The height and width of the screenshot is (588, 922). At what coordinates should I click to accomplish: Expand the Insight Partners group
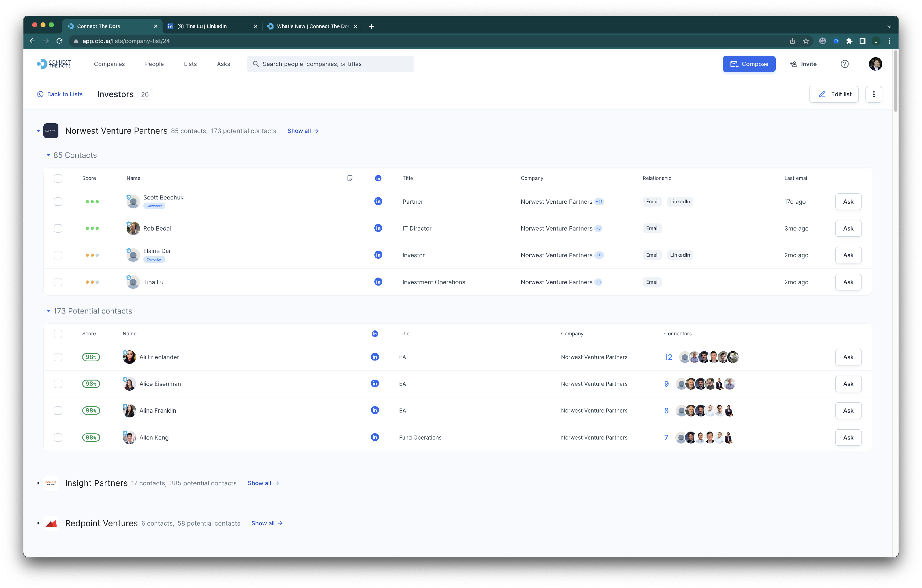pos(38,483)
